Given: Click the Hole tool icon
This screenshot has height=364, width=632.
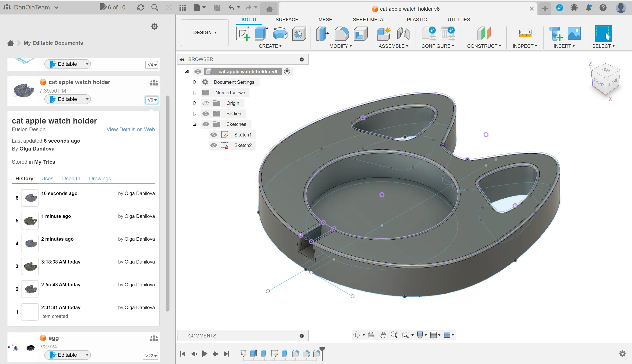Looking at the screenshot, I should click(x=299, y=34).
